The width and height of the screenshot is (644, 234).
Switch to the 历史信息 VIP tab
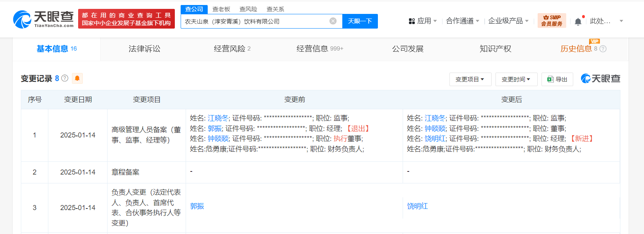coord(576,49)
